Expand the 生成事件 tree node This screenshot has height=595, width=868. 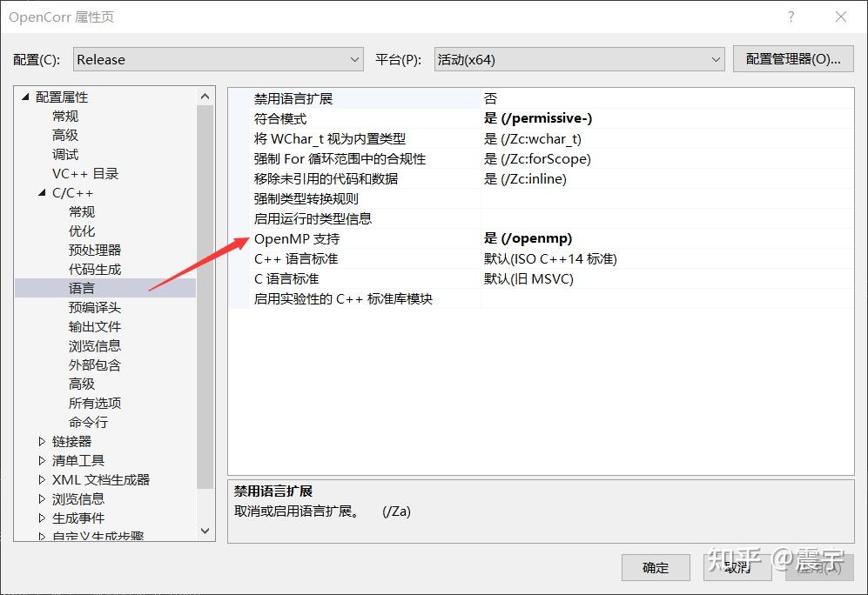tap(43, 518)
